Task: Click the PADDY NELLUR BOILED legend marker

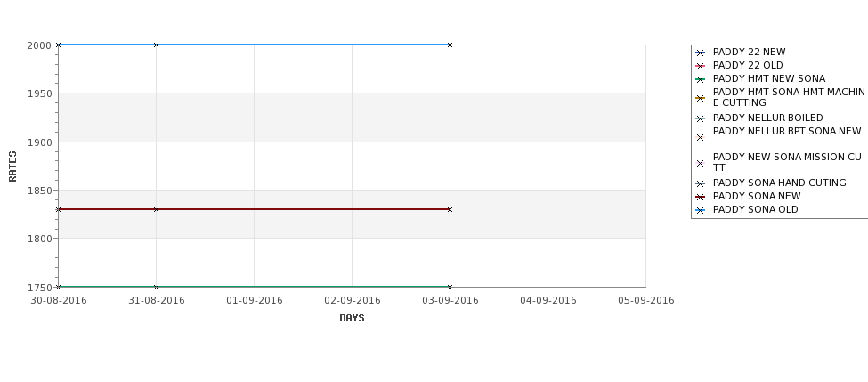Action: tap(700, 119)
